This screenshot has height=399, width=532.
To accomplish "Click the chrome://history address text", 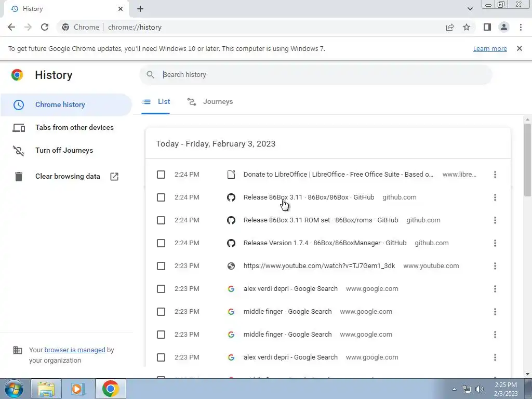I will (x=135, y=27).
